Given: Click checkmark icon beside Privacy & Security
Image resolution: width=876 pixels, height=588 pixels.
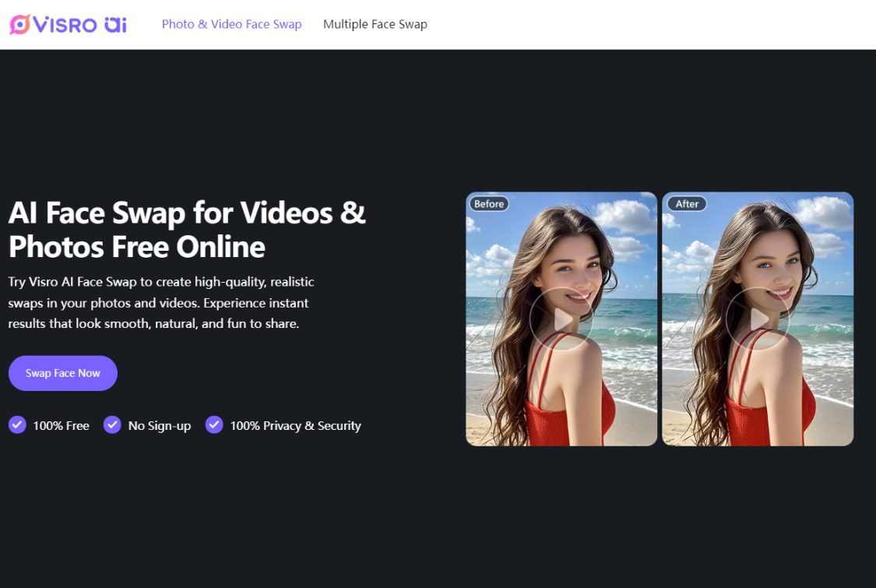Looking at the screenshot, I should [214, 424].
